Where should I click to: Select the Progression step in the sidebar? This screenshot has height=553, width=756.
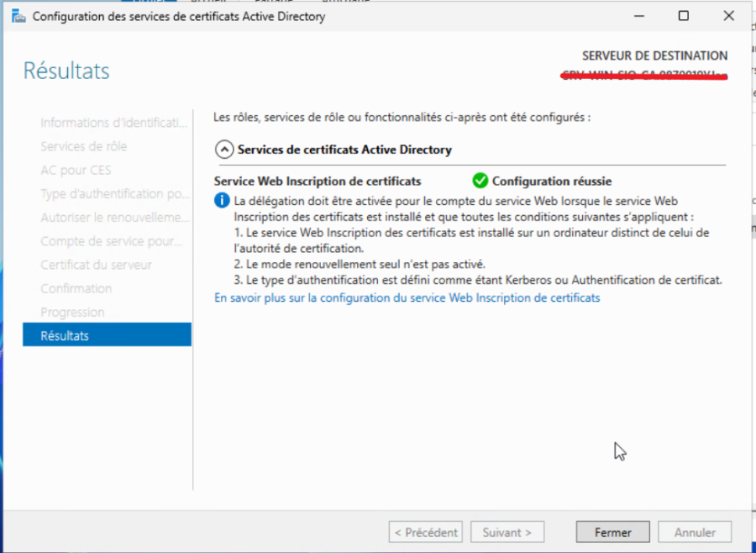73,312
